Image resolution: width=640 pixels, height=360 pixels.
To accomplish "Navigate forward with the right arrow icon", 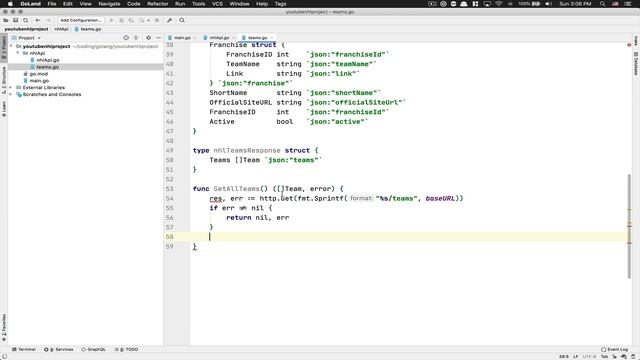I will pos(48,20).
